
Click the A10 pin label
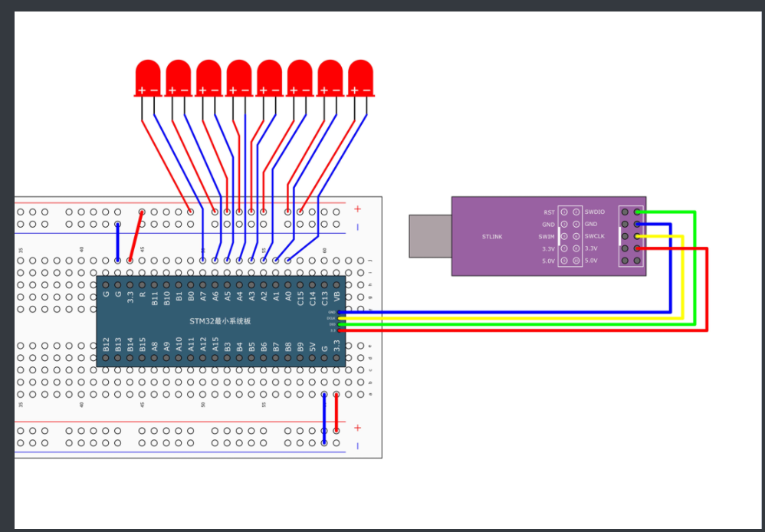click(179, 345)
